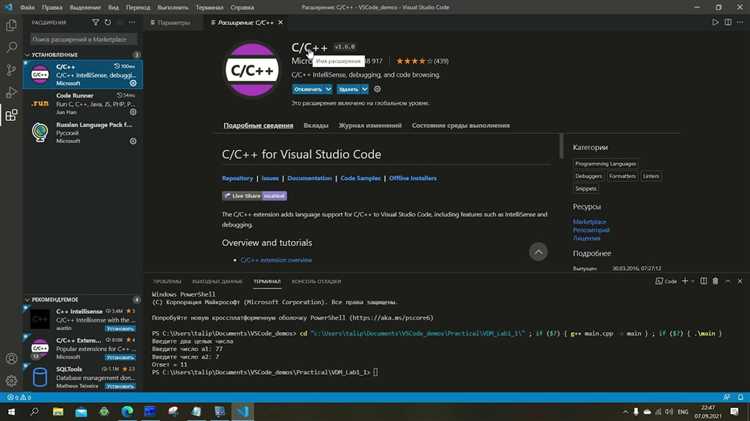The image size is (750, 421).
Task: Close the C/C++ extension tab
Action: coord(281,22)
